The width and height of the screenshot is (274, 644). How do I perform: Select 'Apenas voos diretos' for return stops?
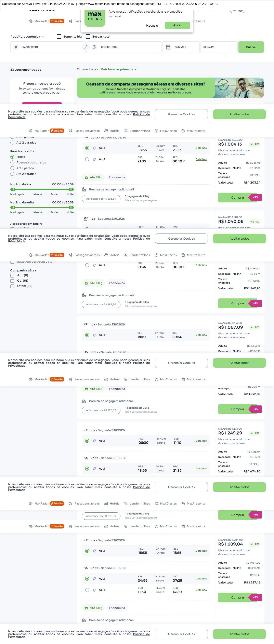pyautogui.click(x=12, y=162)
